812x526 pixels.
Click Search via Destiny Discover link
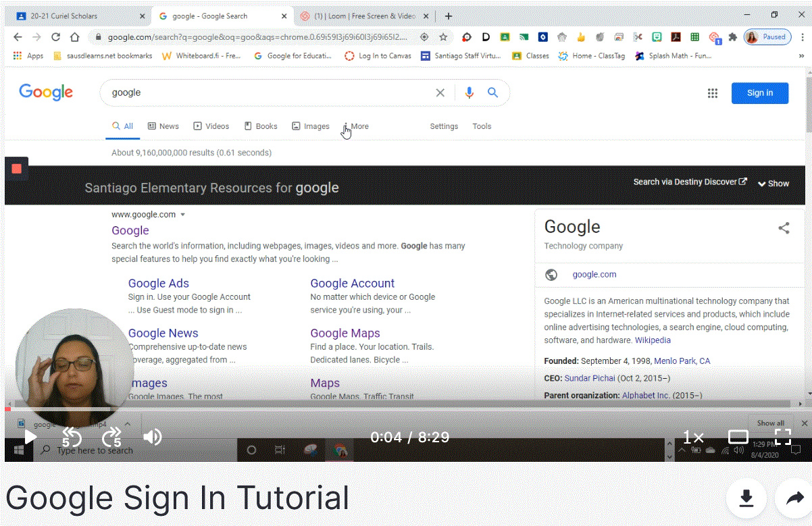(690, 182)
